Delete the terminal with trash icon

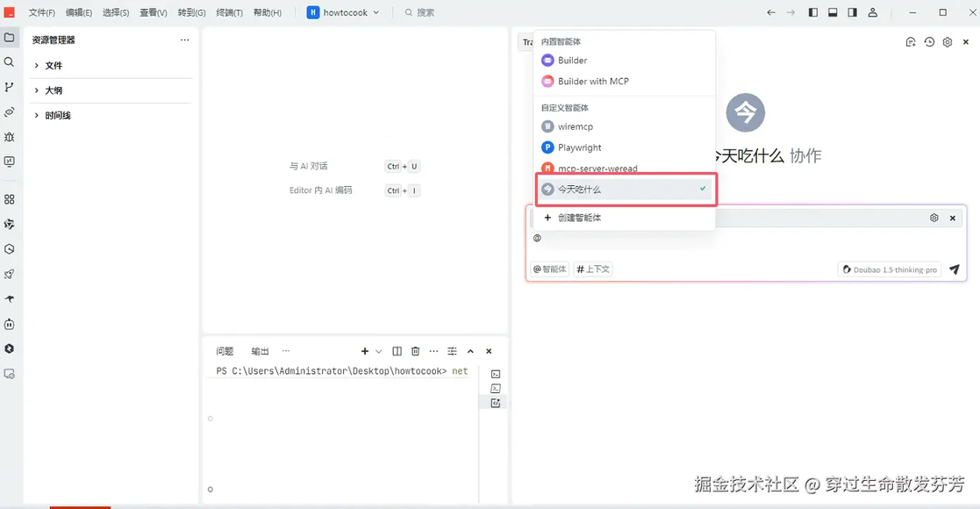(415, 351)
